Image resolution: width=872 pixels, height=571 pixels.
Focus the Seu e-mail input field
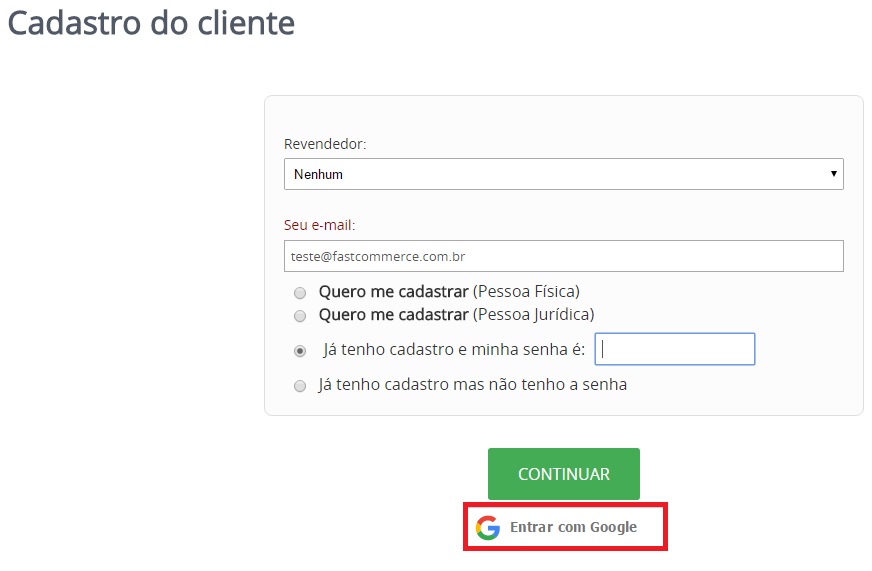tap(563, 256)
